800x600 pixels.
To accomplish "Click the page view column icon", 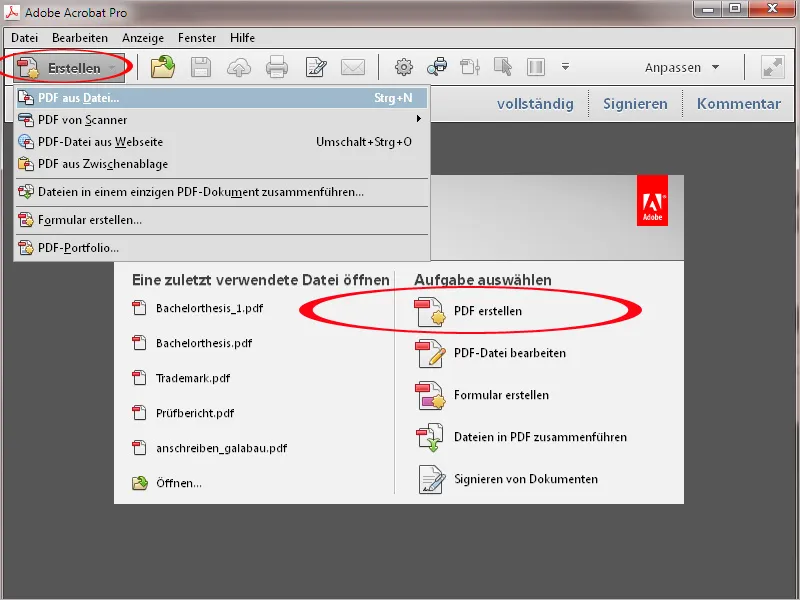I will 536,67.
